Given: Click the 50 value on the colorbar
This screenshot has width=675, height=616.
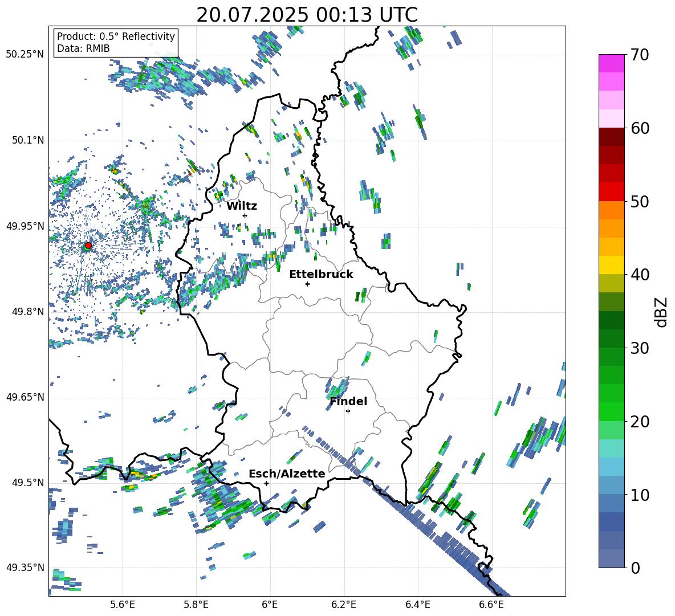Looking at the screenshot, I should pyautogui.click(x=640, y=201).
